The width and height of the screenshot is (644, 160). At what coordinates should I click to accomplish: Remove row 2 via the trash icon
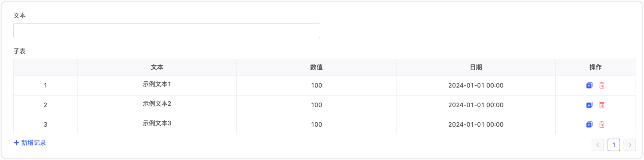point(602,105)
